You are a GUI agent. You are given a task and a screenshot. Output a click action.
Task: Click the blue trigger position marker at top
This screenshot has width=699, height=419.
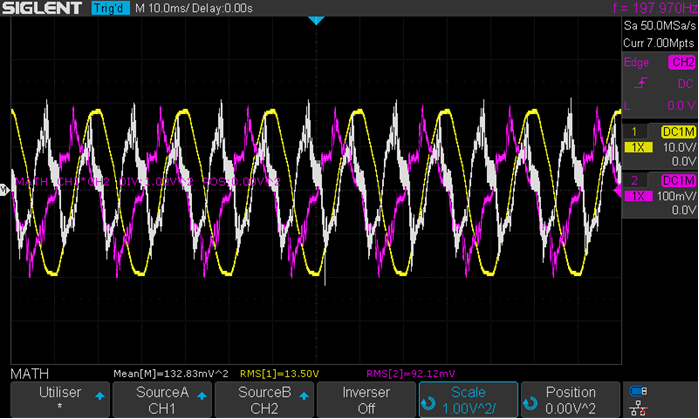pyautogui.click(x=316, y=21)
